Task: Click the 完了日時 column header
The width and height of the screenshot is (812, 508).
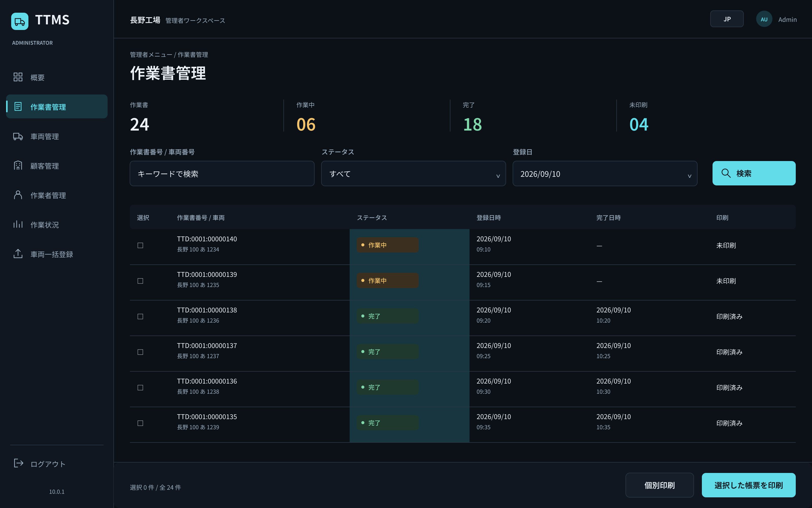Action: tap(608, 218)
